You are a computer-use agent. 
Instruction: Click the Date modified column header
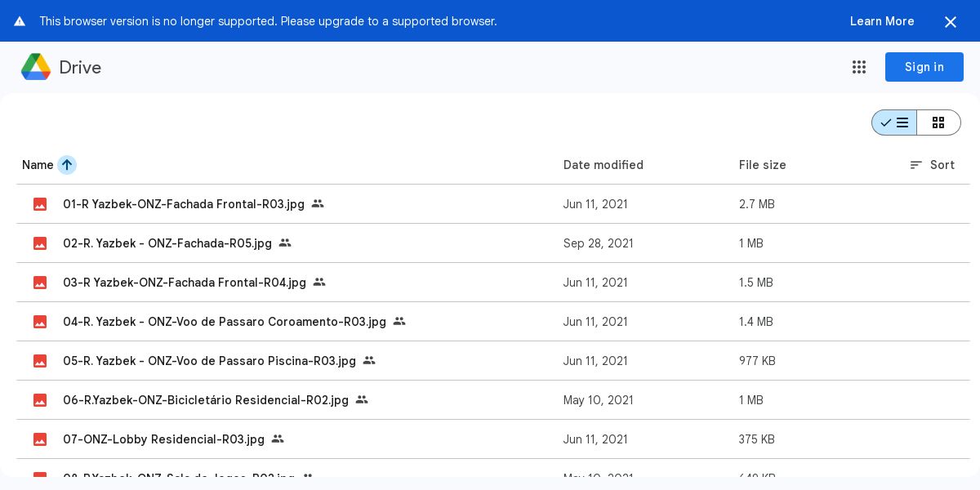click(x=603, y=165)
